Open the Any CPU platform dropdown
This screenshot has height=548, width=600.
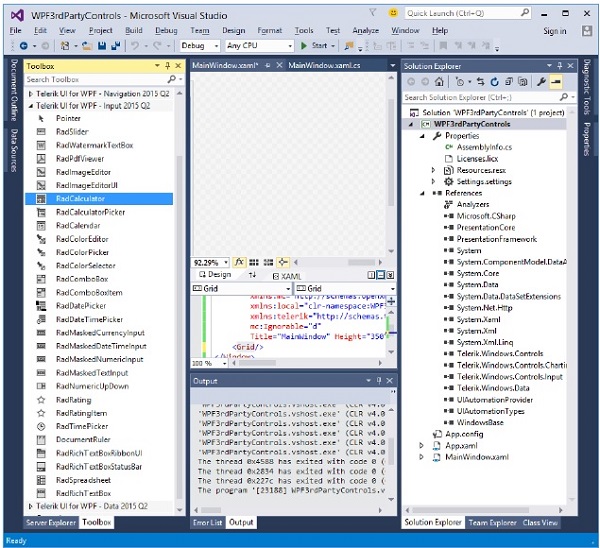point(258,46)
